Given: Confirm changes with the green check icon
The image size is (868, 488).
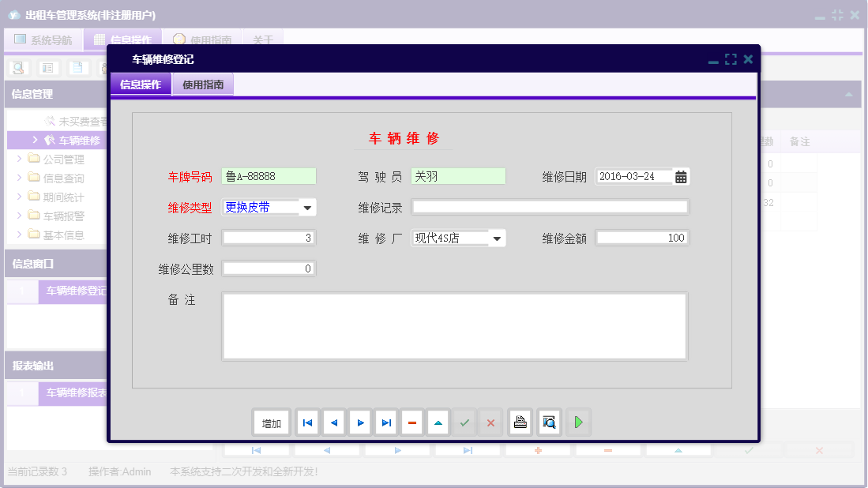Looking at the screenshot, I should (x=464, y=422).
